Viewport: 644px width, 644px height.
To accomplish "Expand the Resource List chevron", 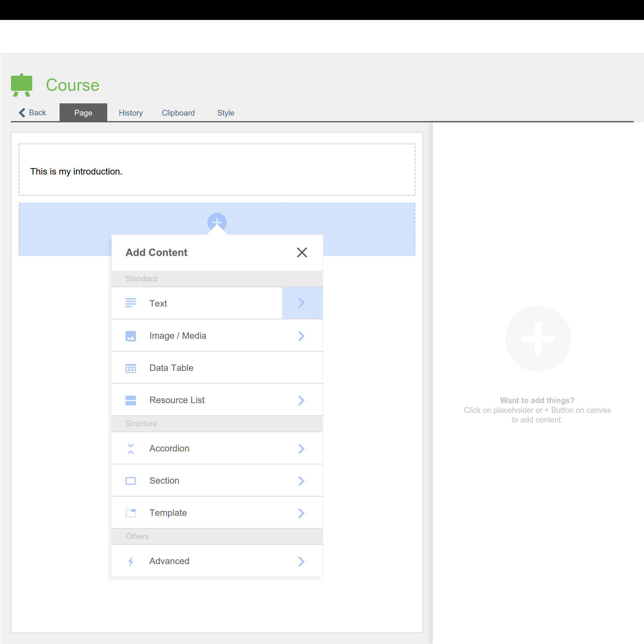I will [x=301, y=400].
